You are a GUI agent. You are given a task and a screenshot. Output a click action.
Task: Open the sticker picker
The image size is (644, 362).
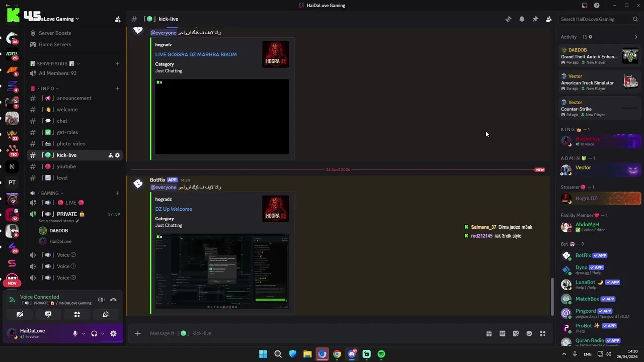point(516,333)
